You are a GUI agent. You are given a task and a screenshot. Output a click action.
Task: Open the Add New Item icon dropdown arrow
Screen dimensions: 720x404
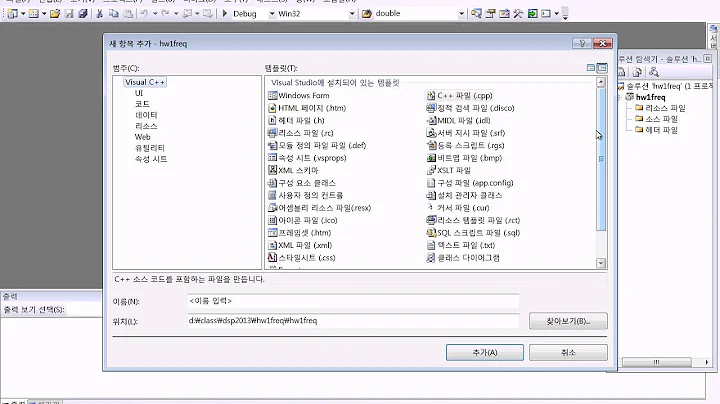(x=44, y=14)
